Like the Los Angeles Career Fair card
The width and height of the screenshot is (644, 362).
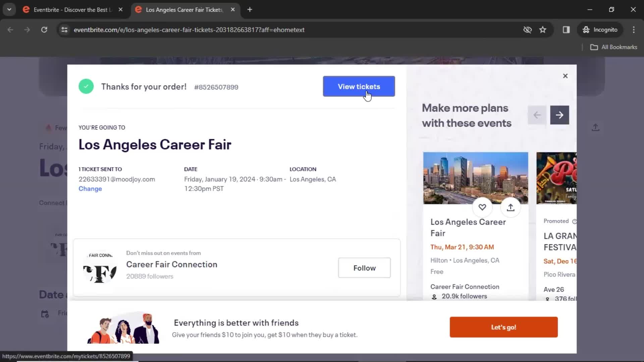tap(482, 207)
